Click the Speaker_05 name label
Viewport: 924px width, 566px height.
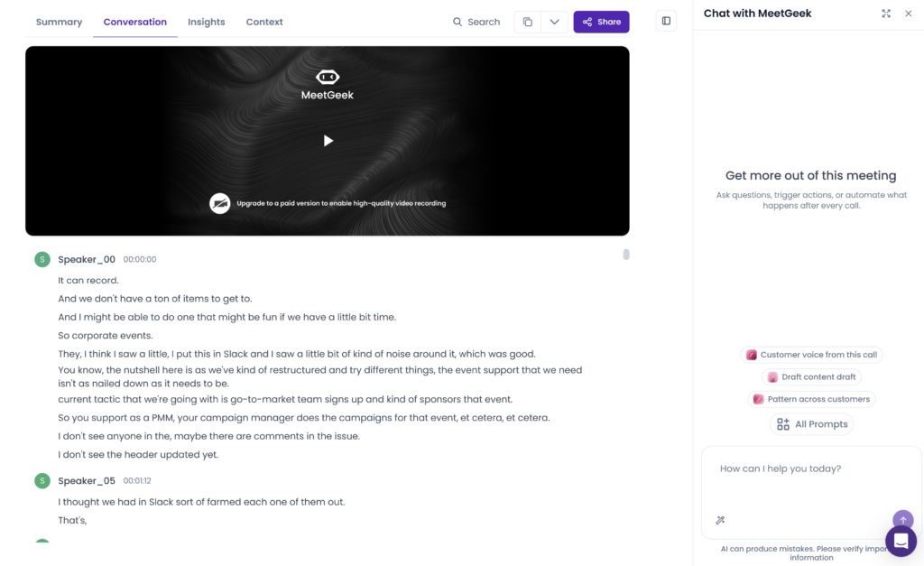pos(87,480)
